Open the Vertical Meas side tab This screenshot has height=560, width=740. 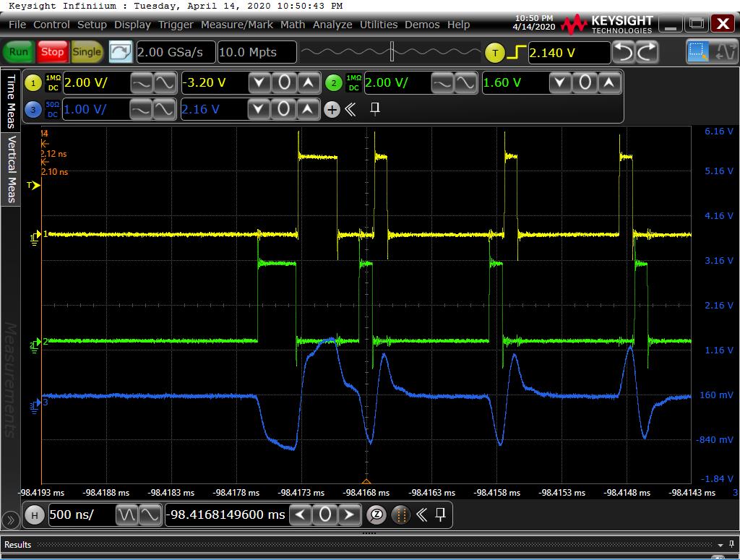coord(11,168)
